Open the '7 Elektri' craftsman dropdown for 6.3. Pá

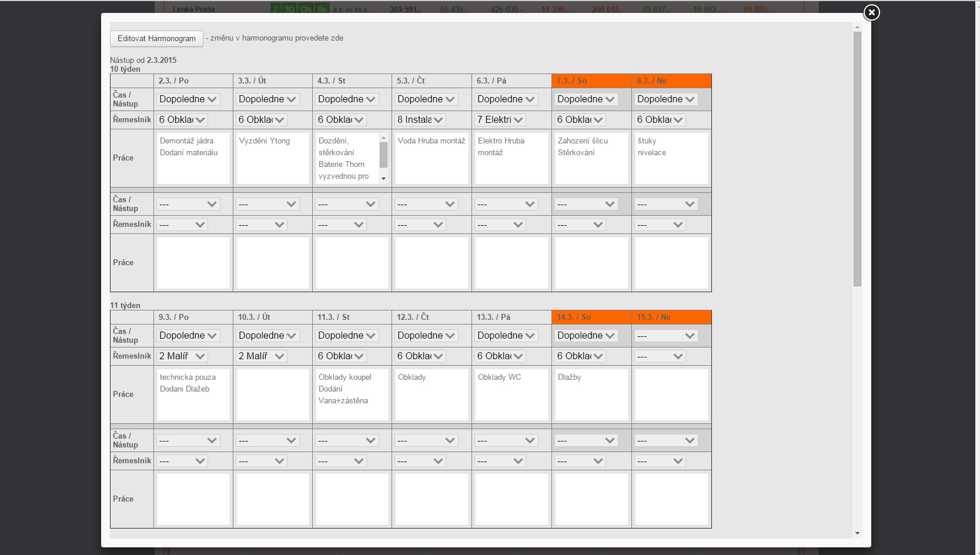click(x=500, y=120)
